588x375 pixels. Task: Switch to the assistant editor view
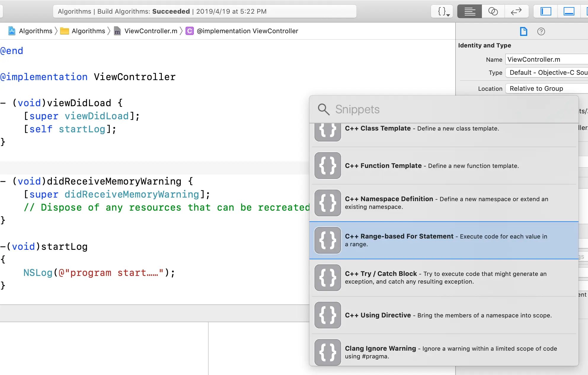click(493, 12)
